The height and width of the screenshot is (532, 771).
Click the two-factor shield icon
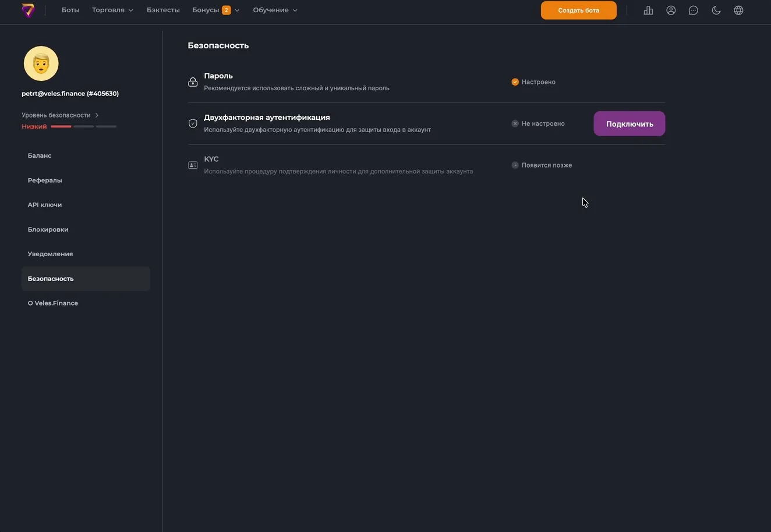[x=193, y=123]
